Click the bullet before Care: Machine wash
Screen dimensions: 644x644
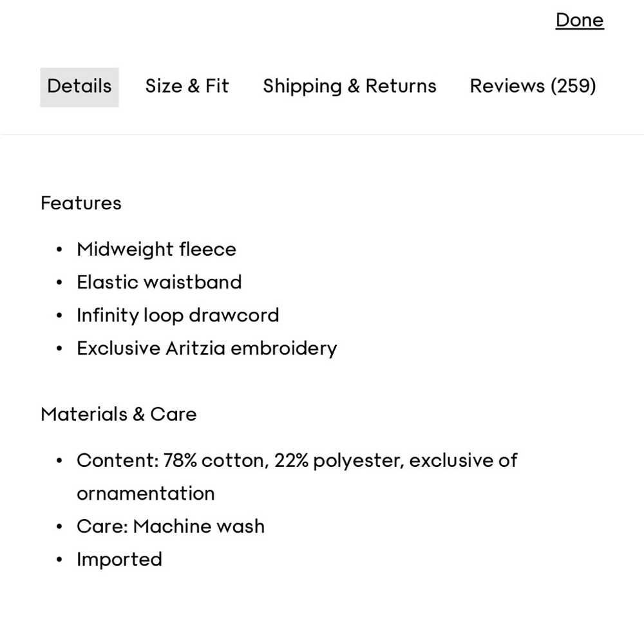pyautogui.click(x=59, y=527)
